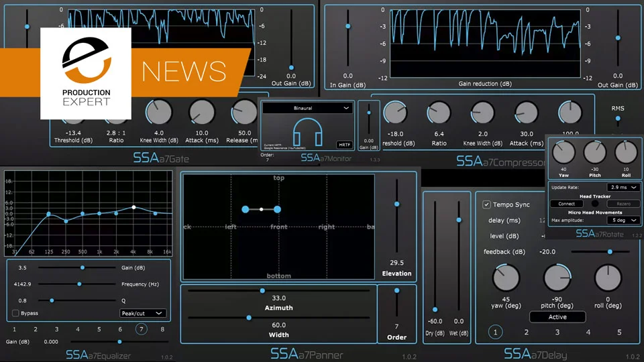The height and width of the screenshot is (362, 644).
Task: Click the left width handle in panner display
Action: (x=246, y=209)
